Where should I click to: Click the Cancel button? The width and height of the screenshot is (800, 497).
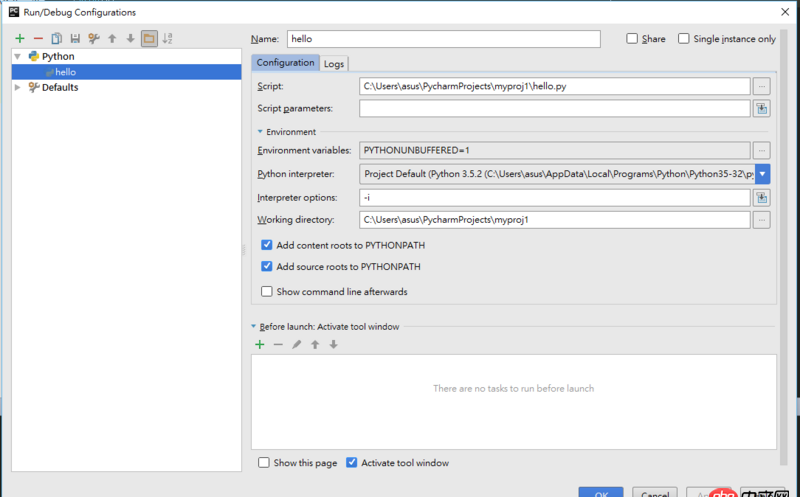pos(655,492)
